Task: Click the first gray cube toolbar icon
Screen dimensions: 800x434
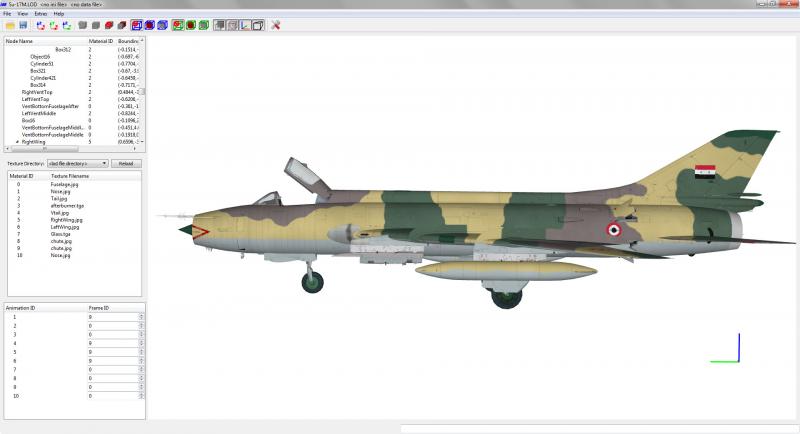Action: point(83,25)
